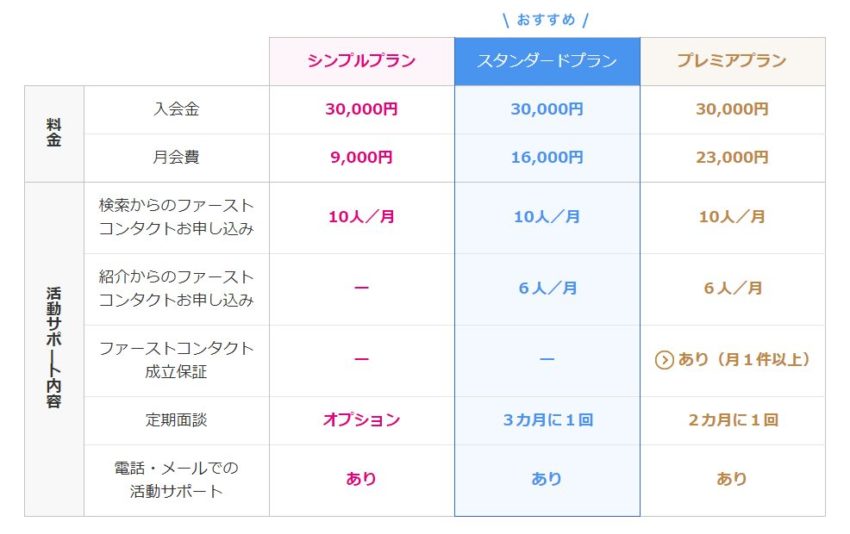Click the 月会費 row label
The width and height of the screenshot is (850, 534).
click(176, 158)
